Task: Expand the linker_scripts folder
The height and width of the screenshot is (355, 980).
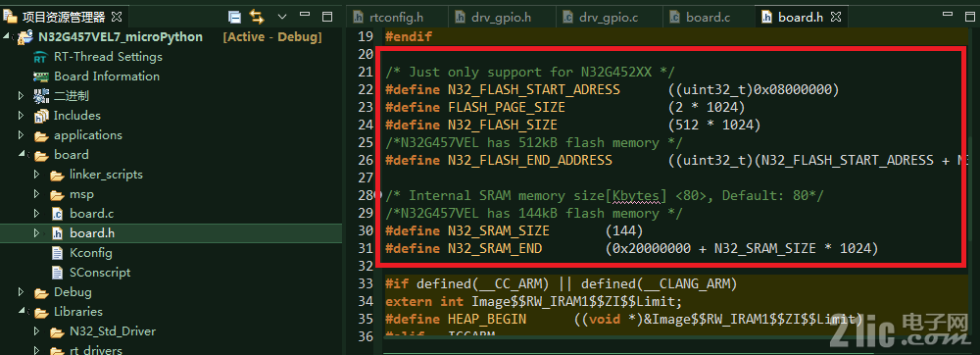Action: (37, 175)
